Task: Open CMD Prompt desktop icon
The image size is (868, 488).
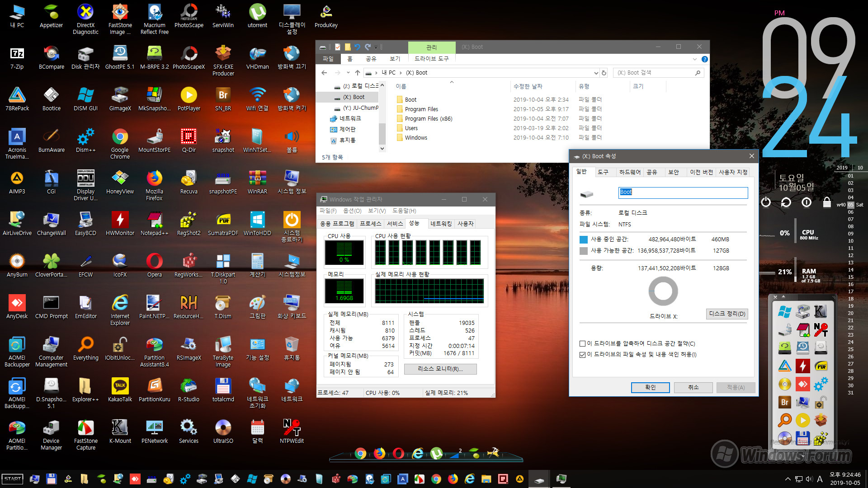Action: (51, 307)
